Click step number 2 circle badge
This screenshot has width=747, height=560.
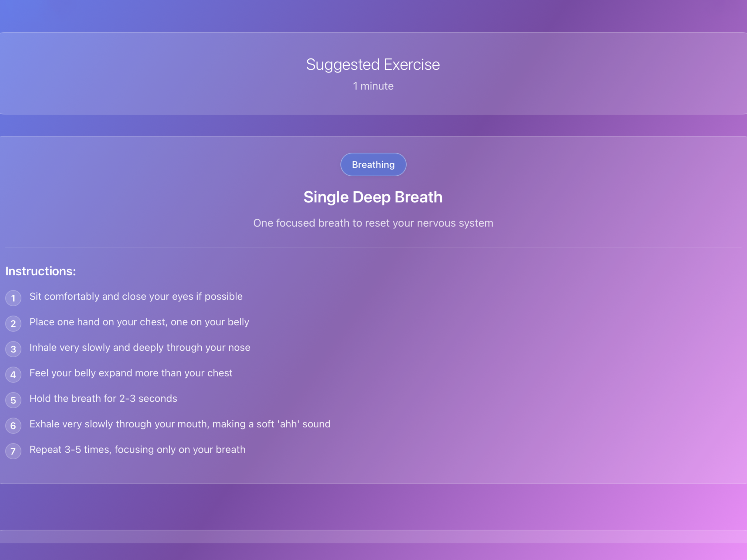pos(13,323)
